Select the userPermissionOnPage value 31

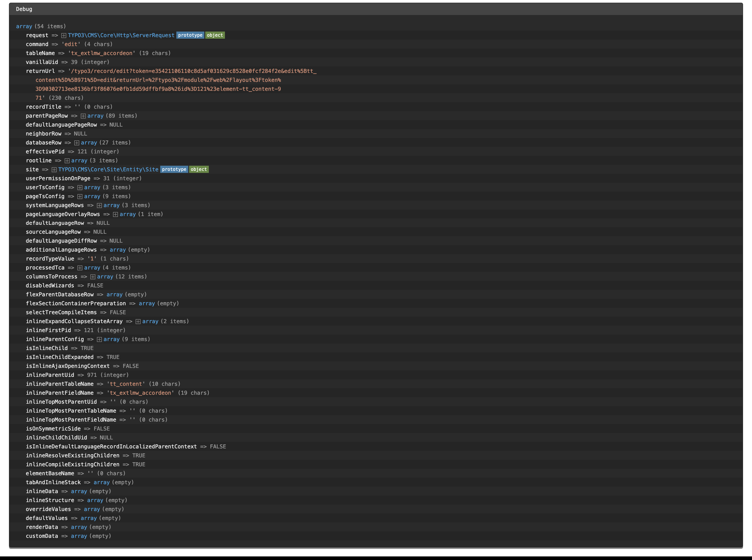click(107, 178)
